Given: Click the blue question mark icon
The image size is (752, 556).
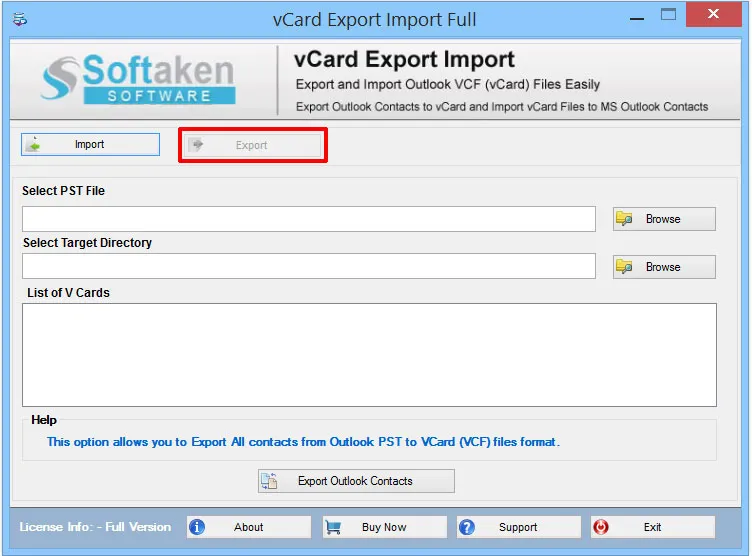Looking at the screenshot, I should point(467,527).
